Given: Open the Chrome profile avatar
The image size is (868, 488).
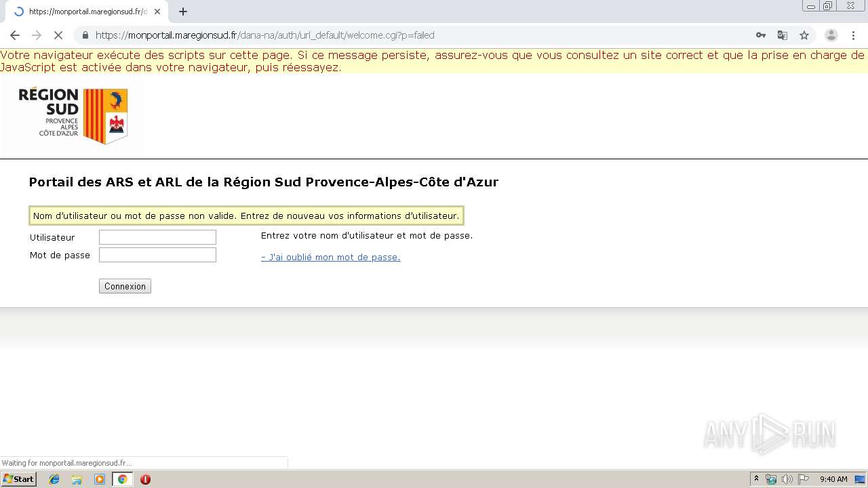Looking at the screenshot, I should point(831,35).
